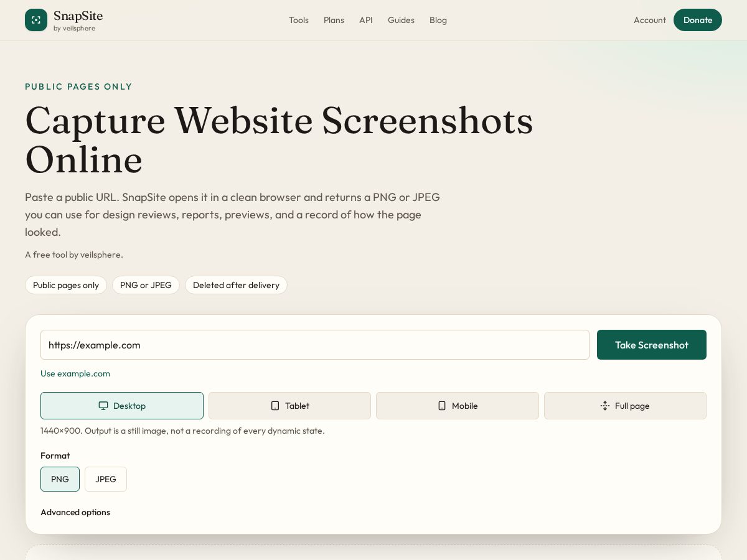Click the 'A free tool by veilsphere.' text
This screenshot has height=560, width=747.
coord(74,254)
